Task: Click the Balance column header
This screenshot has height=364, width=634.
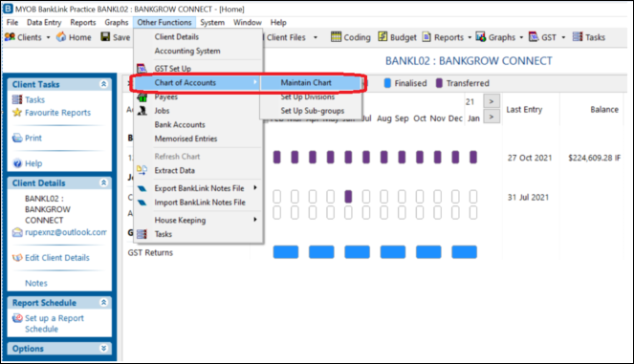Action: click(x=604, y=110)
